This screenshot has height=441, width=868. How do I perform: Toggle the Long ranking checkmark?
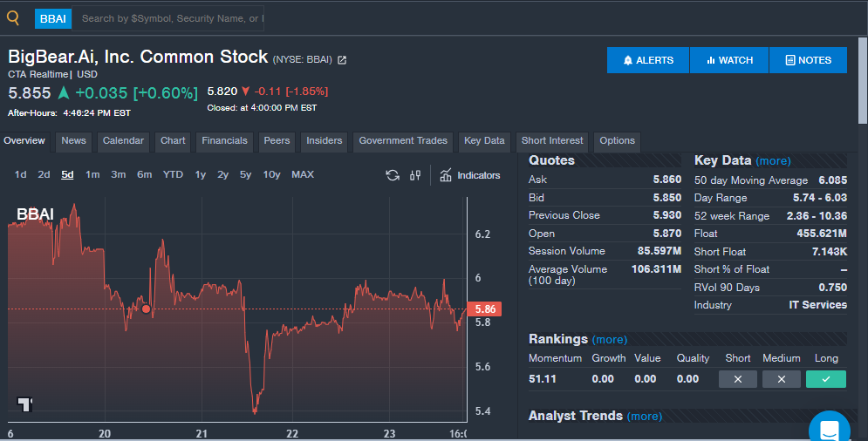point(825,379)
